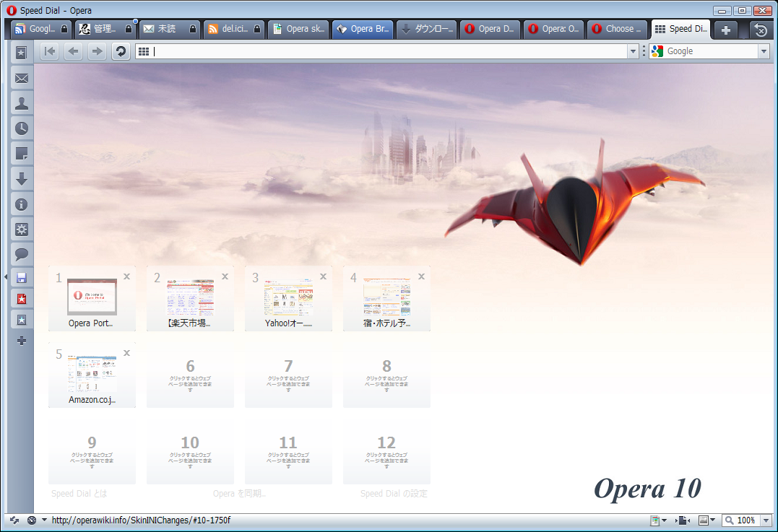The height and width of the screenshot is (532, 778).
Task: Add a page to empty speed dial 12
Action: point(386,452)
